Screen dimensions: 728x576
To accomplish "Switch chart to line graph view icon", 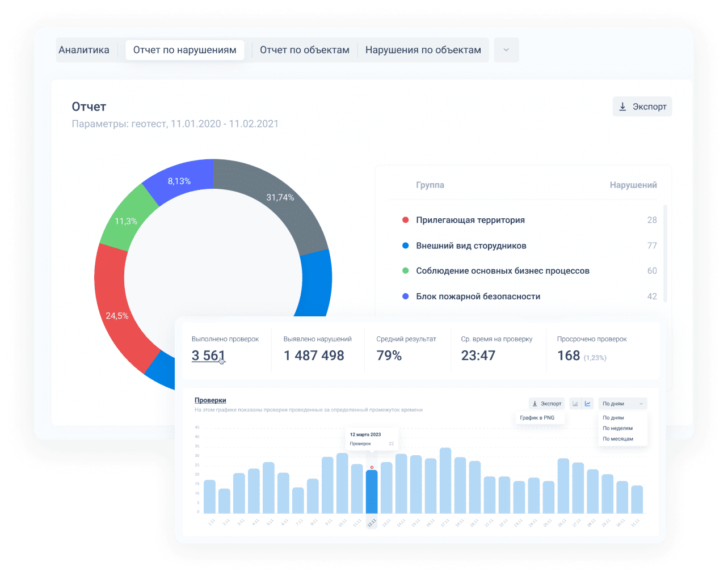I will coord(588,404).
